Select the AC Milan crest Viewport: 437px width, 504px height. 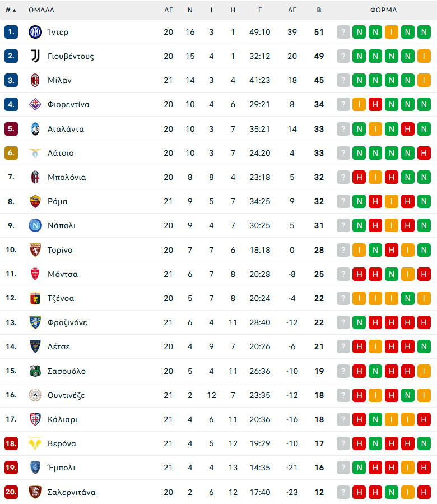35,80
